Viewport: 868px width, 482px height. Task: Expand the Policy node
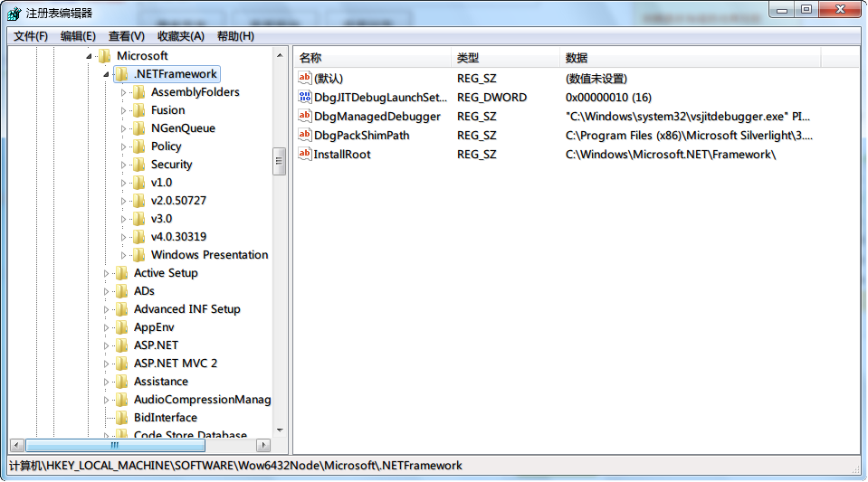point(123,146)
